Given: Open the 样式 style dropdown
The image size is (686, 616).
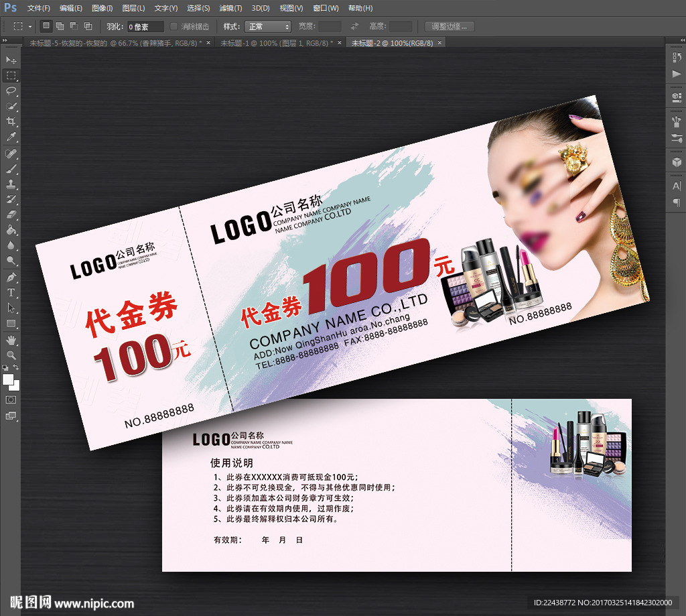Looking at the screenshot, I should pos(268,27).
